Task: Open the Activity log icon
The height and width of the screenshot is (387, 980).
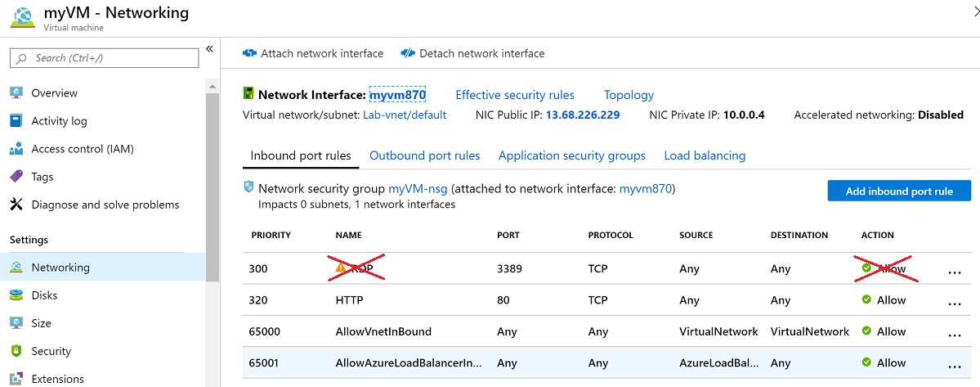Action: click(16, 121)
